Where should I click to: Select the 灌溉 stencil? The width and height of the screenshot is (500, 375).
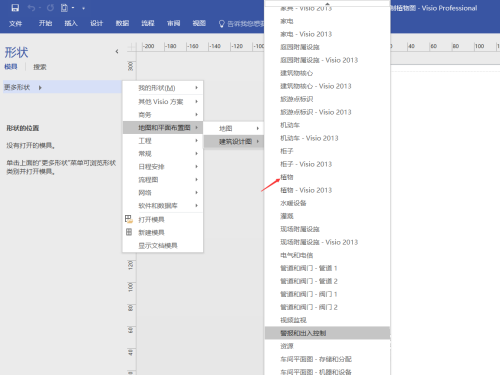(327, 216)
